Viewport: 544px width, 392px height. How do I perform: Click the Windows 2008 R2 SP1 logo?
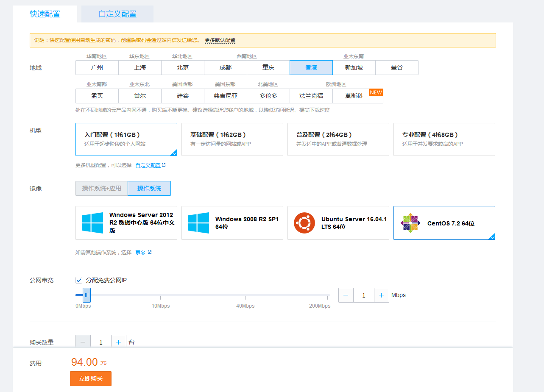tap(198, 223)
